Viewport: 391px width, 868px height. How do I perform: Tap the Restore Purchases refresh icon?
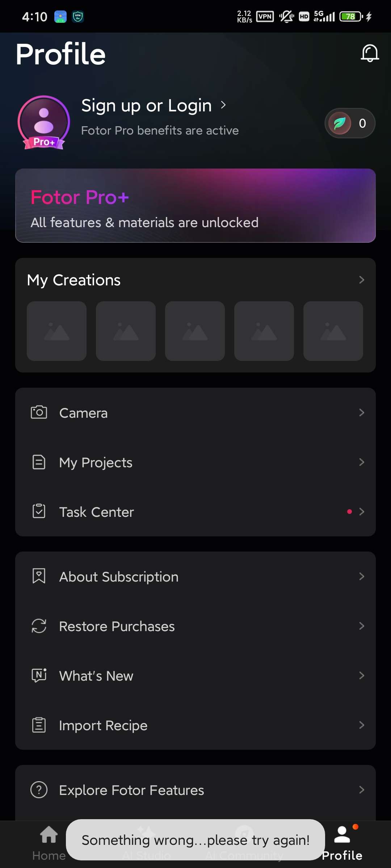coord(39,626)
